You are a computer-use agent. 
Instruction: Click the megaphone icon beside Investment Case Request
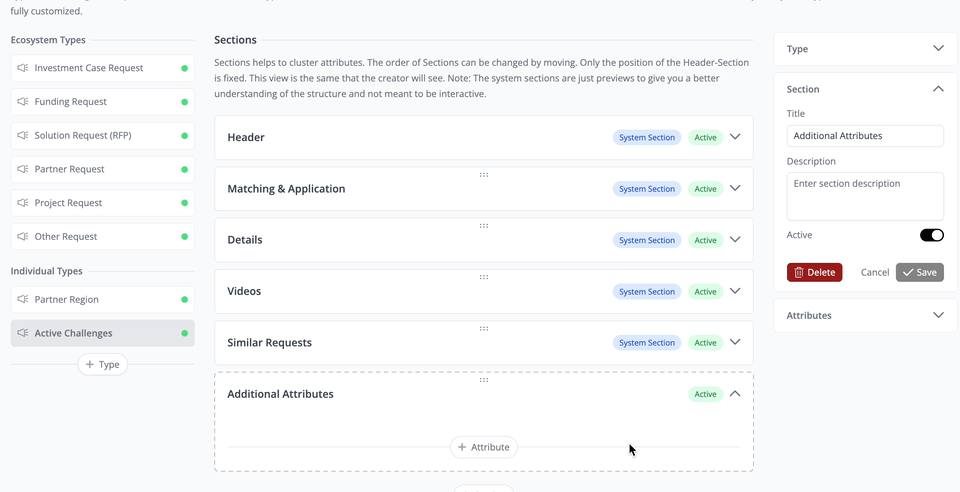23,68
